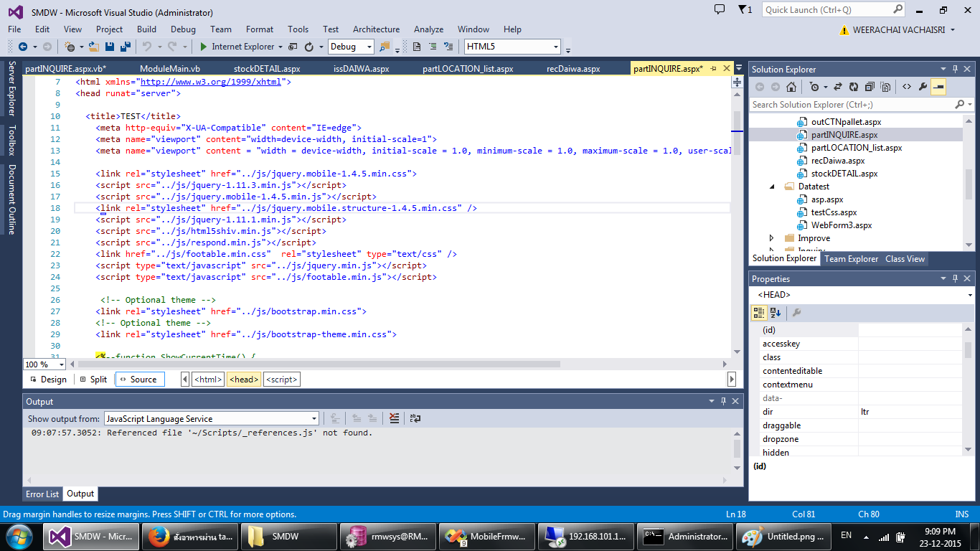Click the Find in Files toolbar icon

385,47
